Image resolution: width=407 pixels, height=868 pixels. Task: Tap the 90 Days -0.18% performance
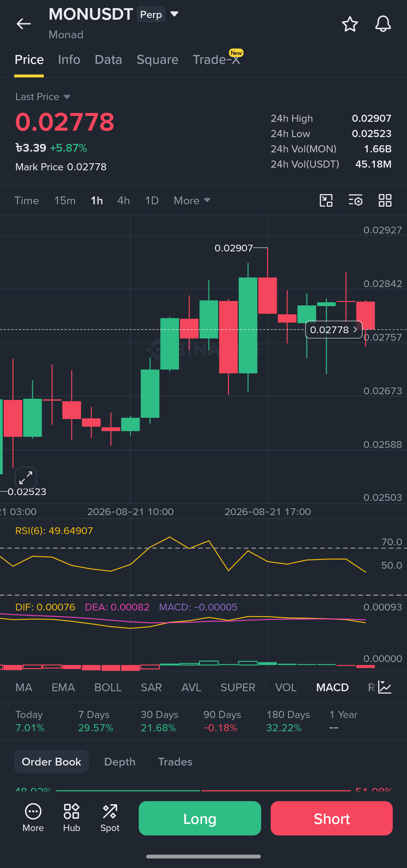(222, 721)
